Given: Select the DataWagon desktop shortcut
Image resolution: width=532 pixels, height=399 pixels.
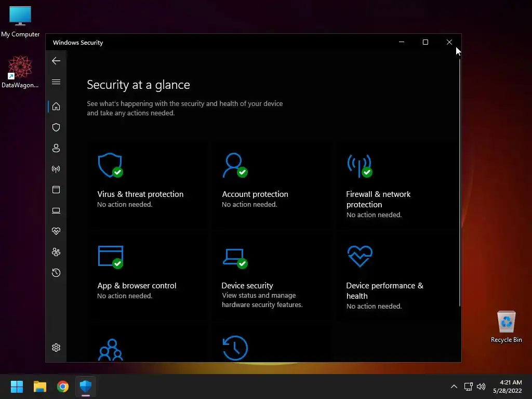Looking at the screenshot, I should (x=20, y=72).
